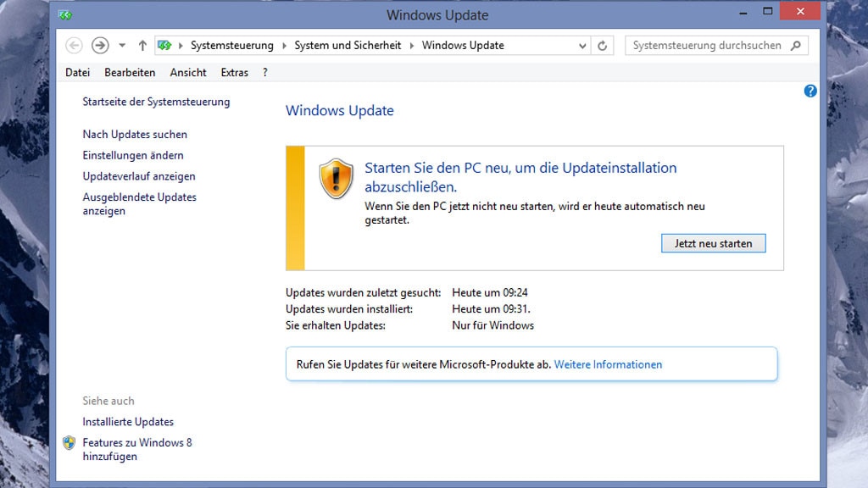Viewport: 868px width, 488px height.
Task: Open the recent pages dropdown beside the Forward arrow
Action: (121, 45)
